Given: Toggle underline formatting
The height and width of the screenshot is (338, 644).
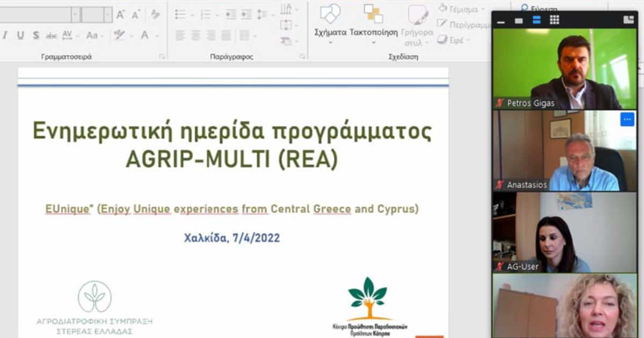Looking at the screenshot, I should tap(20, 35).
